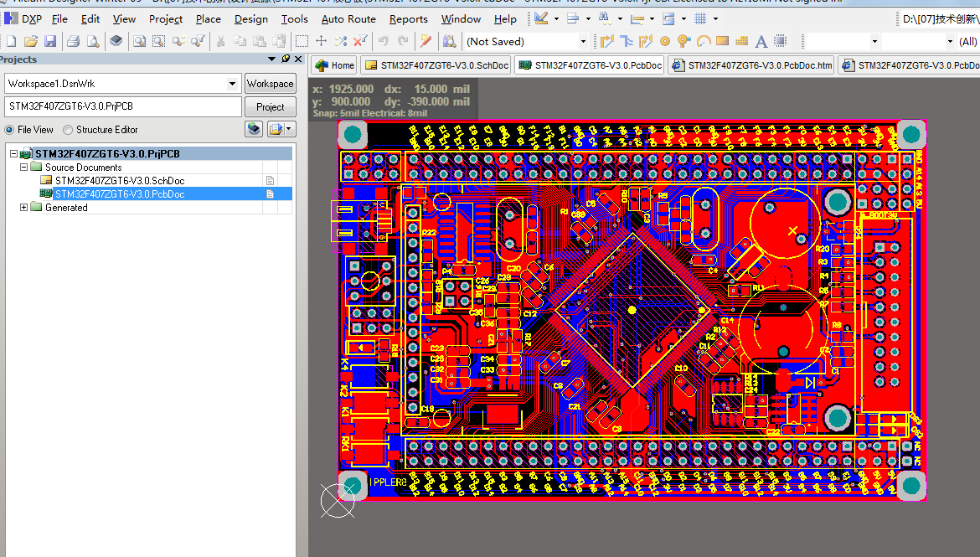Viewport: 980px width, 557px height.
Task: Save the document with the floppy icon
Action: point(50,41)
